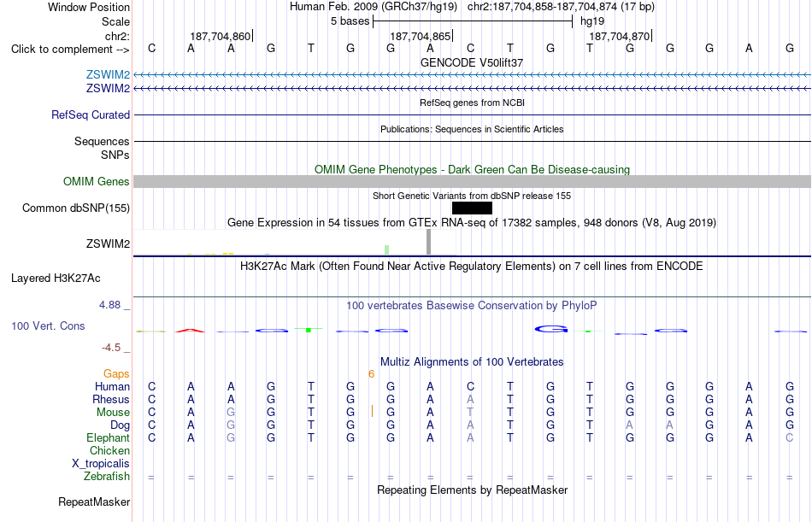Click the Gaps row label
812x522 pixels.
click(116, 374)
